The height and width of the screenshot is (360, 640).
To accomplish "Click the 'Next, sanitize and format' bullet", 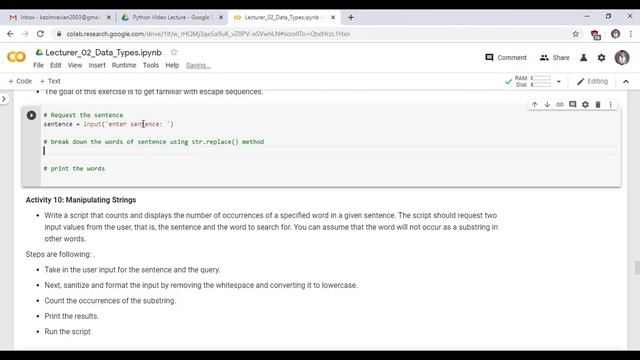I will 201,285.
